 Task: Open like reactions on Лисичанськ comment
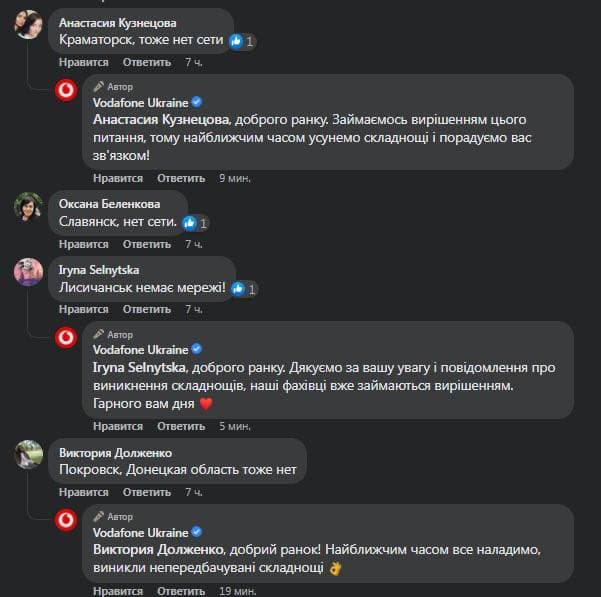[245, 289]
